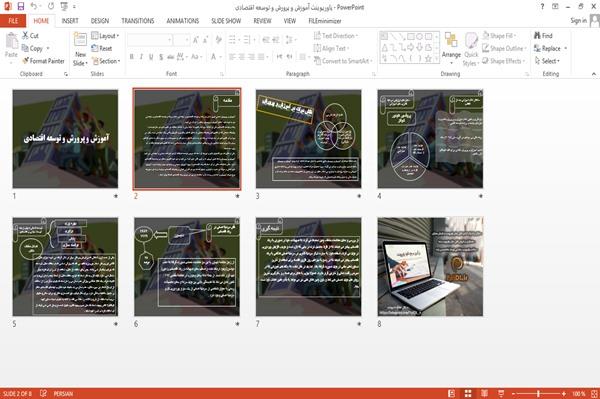This screenshot has width=600, height=399.
Task: Toggle Italic formatting button
Action: point(141,57)
